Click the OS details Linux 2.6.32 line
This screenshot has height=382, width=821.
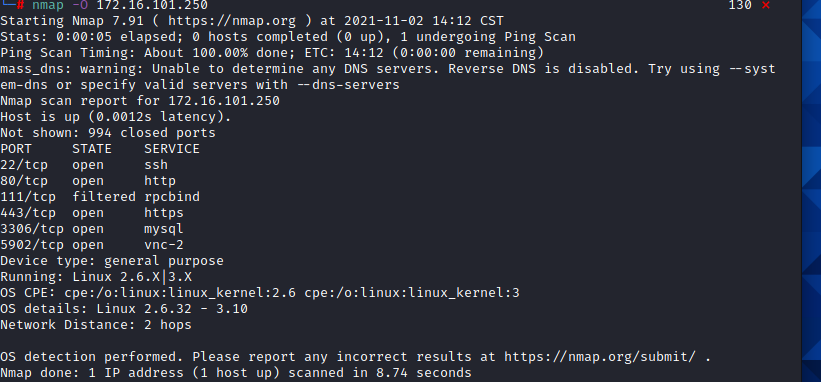pos(124,309)
